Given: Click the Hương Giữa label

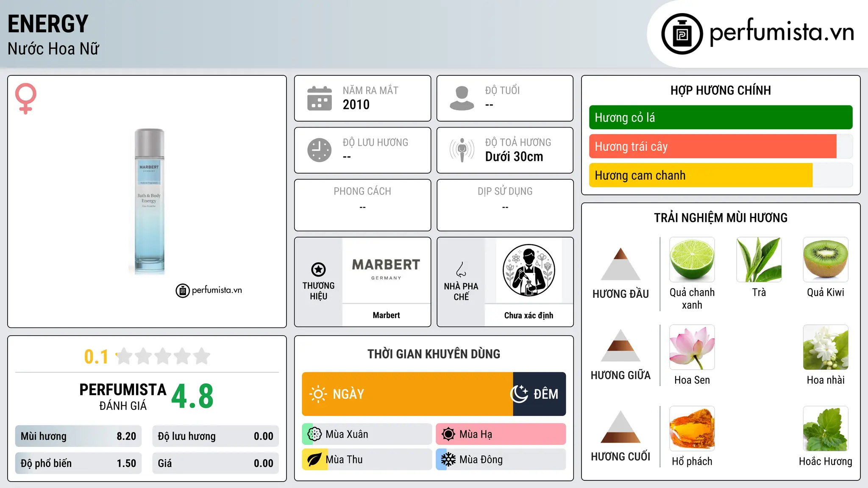Looking at the screenshot, I should tap(620, 375).
